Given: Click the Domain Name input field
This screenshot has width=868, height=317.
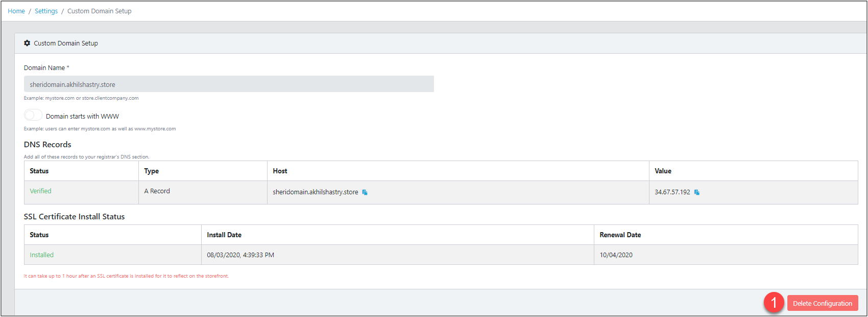Looking at the screenshot, I should pyautogui.click(x=229, y=84).
